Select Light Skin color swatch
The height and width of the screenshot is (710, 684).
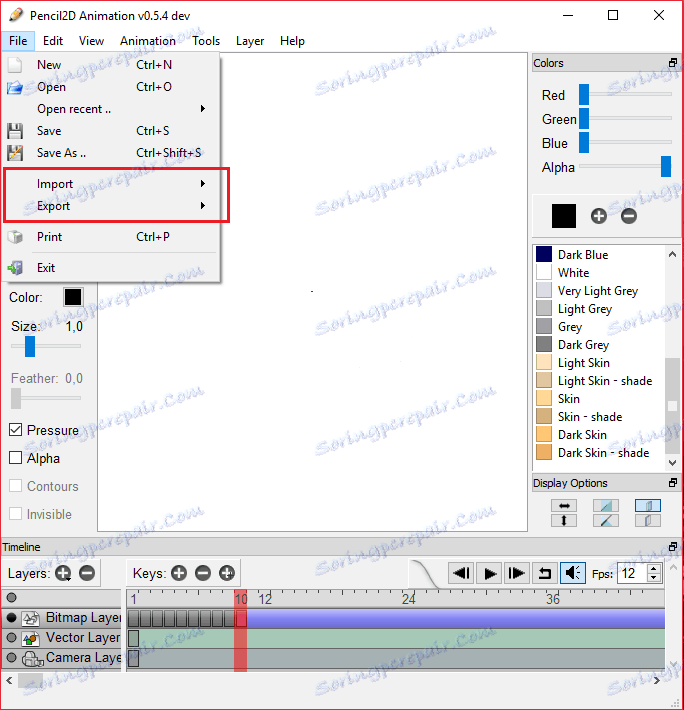544,362
